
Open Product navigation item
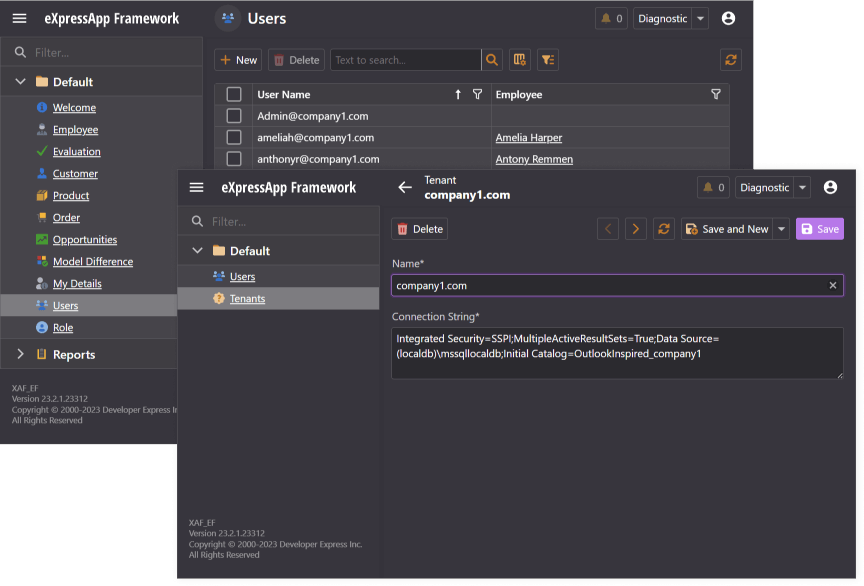71,196
